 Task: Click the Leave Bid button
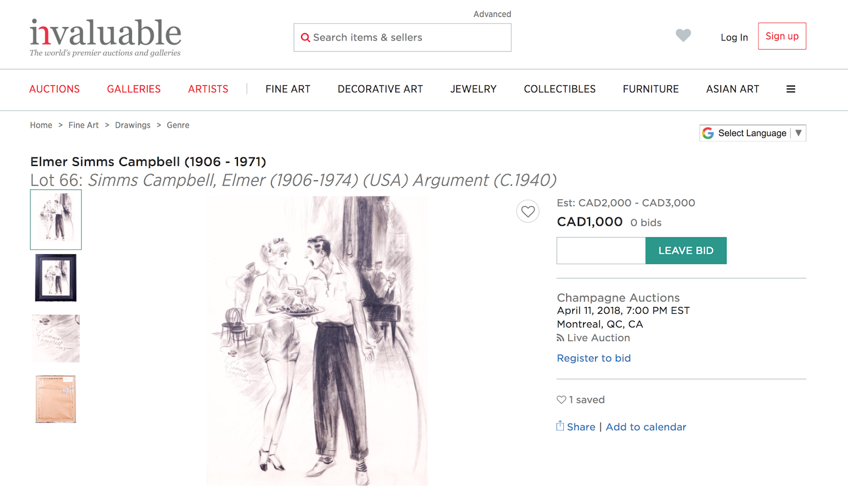[686, 251]
